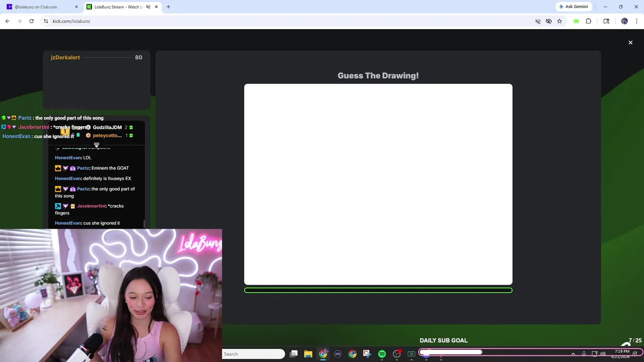This screenshot has width=644, height=362.
Task: Open the green X app in taskbar
Action: (411, 354)
